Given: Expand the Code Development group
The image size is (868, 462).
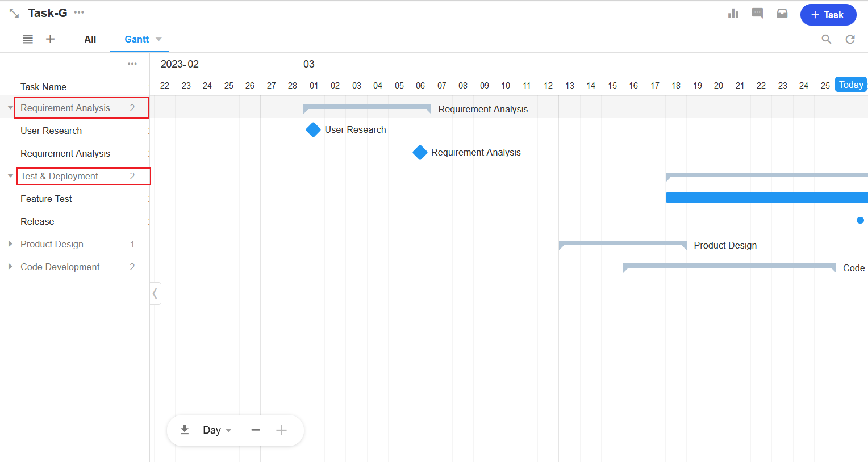Looking at the screenshot, I should point(10,267).
